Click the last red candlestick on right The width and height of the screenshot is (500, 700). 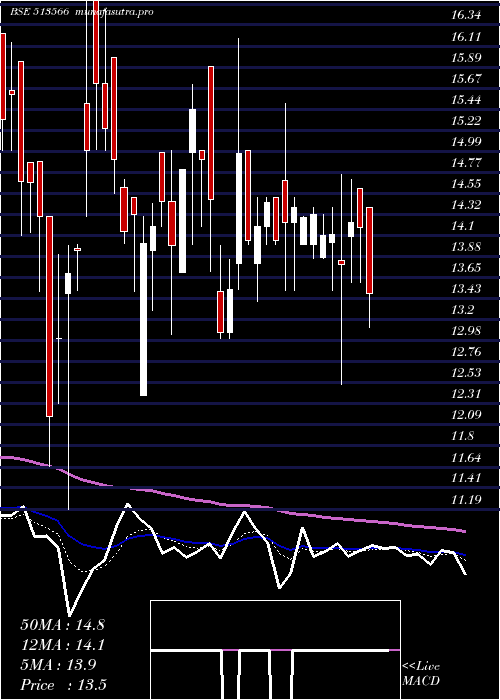(x=369, y=250)
